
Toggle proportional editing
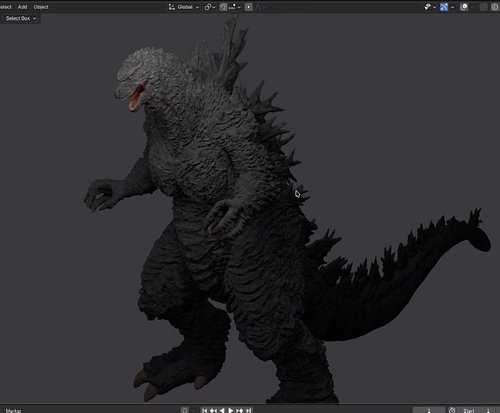pos(249,7)
